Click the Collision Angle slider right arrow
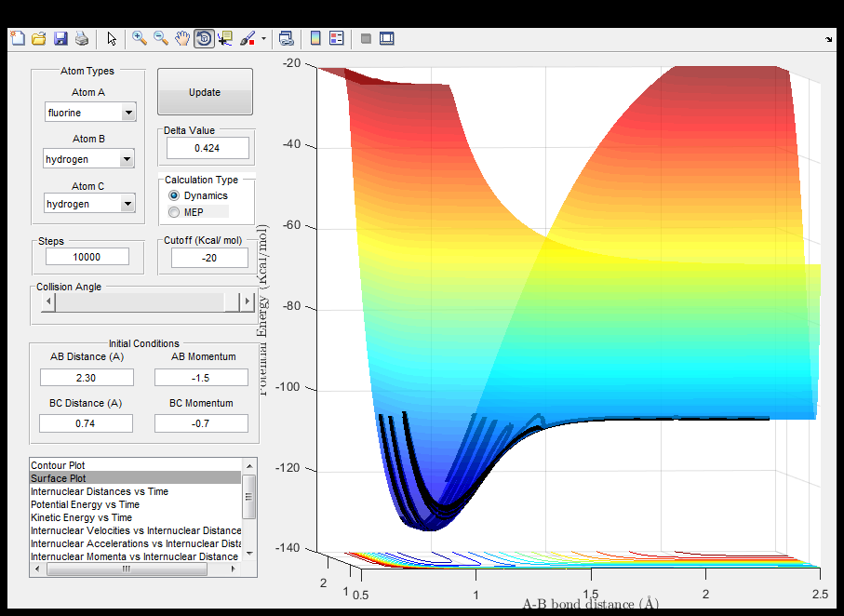844x616 pixels. (x=247, y=301)
